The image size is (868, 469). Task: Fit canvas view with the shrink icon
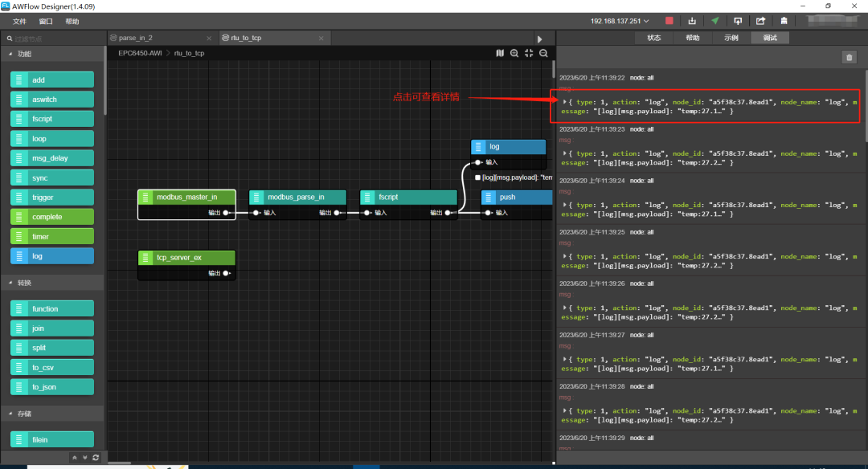[529, 53]
